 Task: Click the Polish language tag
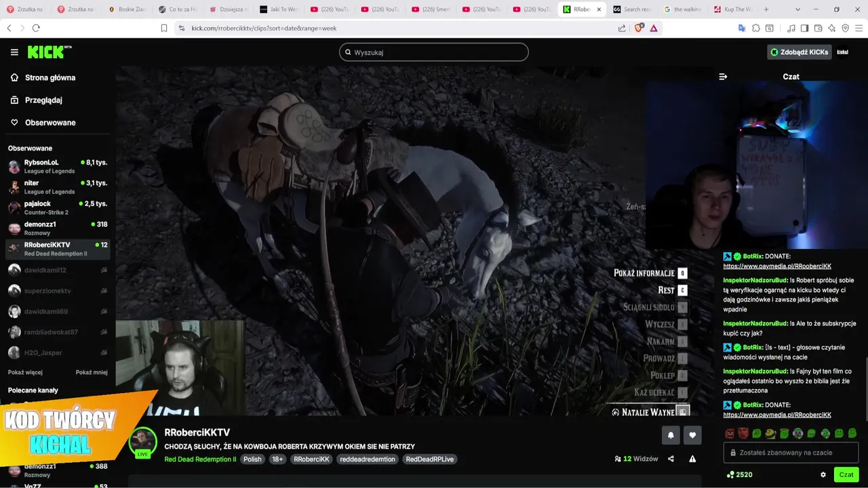coord(252,459)
